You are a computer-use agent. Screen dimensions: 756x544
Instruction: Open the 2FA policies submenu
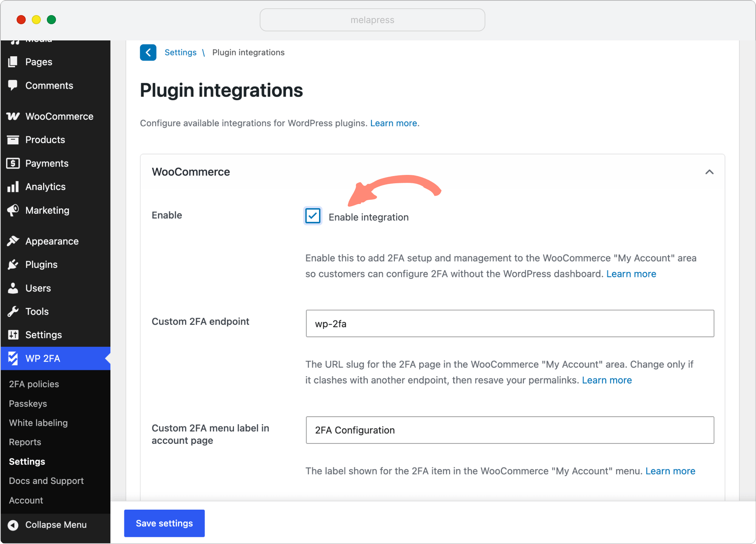(x=34, y=384)
